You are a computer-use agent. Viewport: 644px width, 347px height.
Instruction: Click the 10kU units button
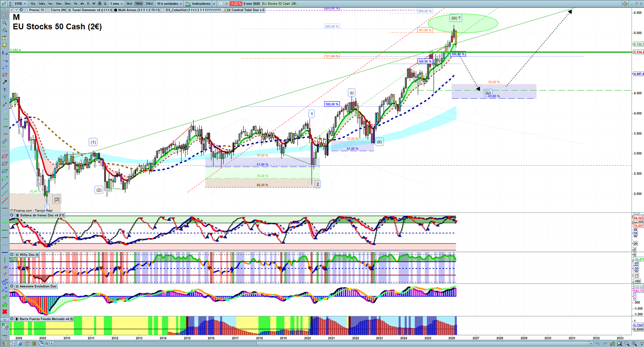coord(138,4)
